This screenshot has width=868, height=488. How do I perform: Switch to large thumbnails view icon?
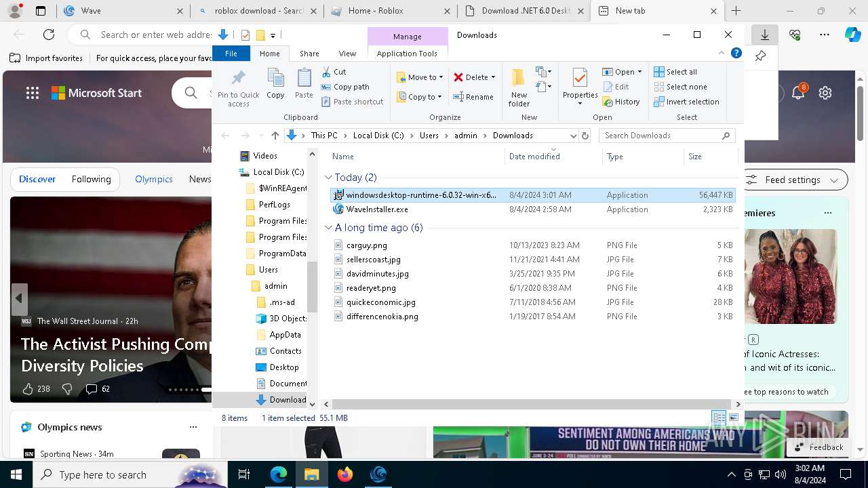tap(733, 418)
